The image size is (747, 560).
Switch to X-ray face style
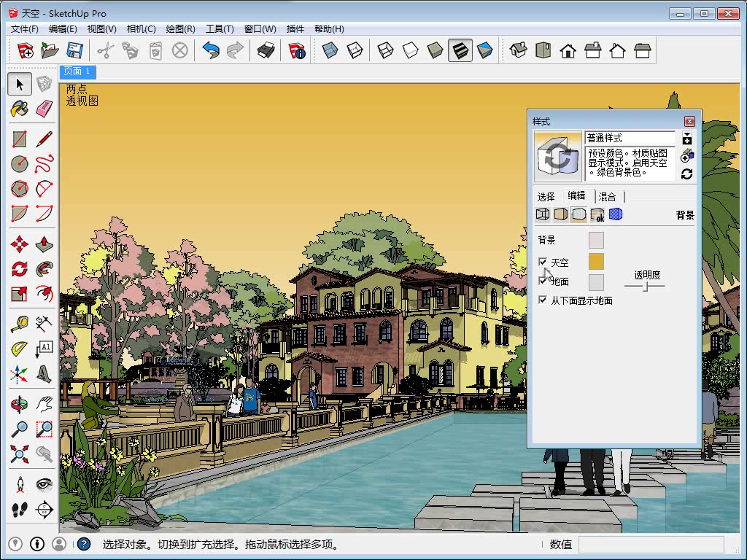[330, 50]
